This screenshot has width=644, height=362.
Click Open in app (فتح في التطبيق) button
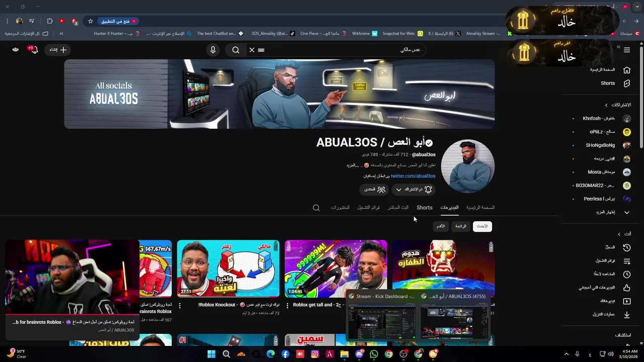(x=119, y=21)
